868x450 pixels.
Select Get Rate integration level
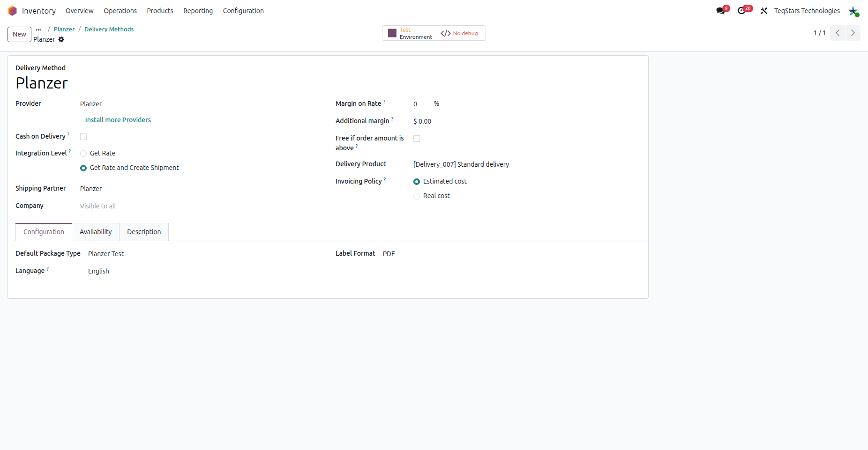(x=83, y=154)
